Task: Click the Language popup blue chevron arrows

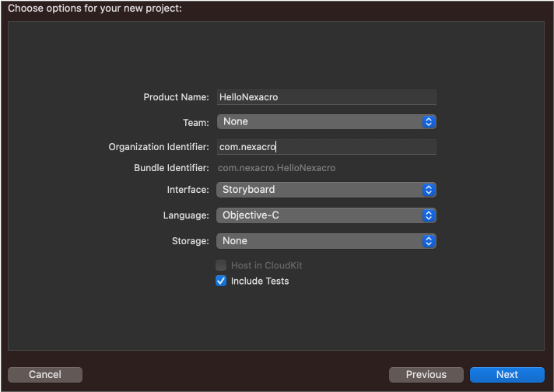Action: tap(428, 215)
